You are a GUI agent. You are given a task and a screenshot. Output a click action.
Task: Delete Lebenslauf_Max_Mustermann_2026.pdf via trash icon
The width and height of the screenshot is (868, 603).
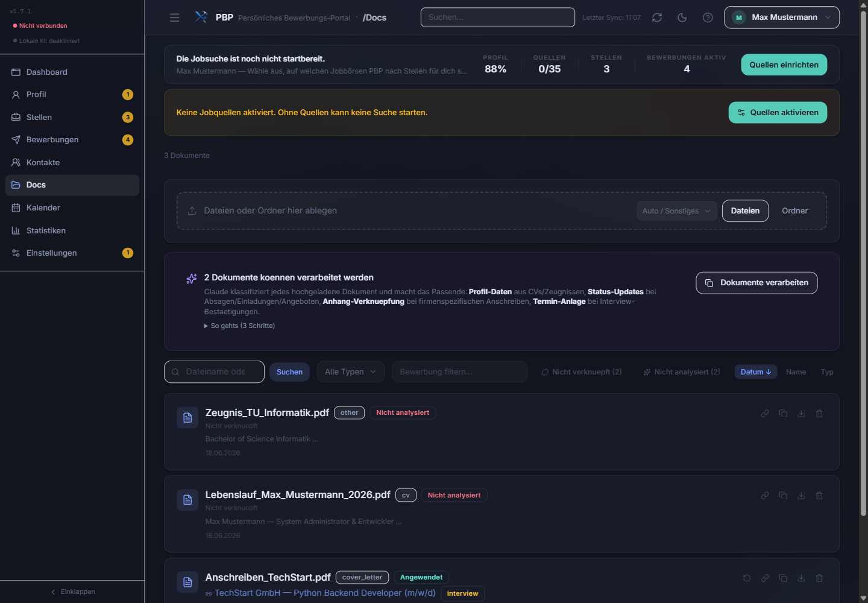(x=819, y=496)
